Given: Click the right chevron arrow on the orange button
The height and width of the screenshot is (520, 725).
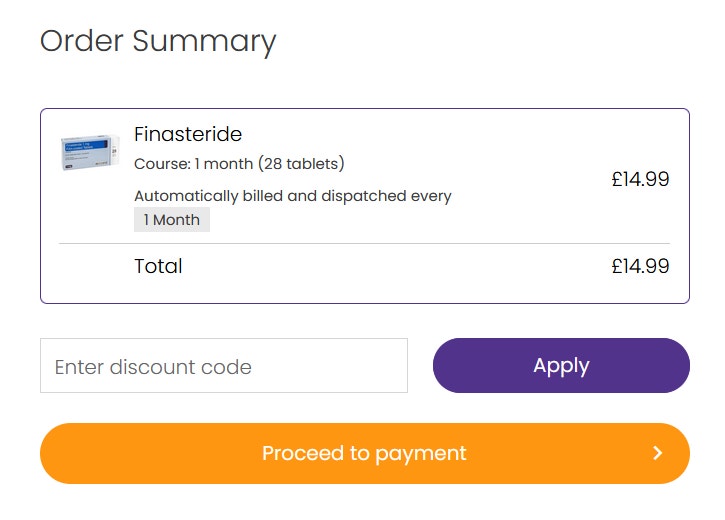Looking at the screenshot, I should pos(657,453).
